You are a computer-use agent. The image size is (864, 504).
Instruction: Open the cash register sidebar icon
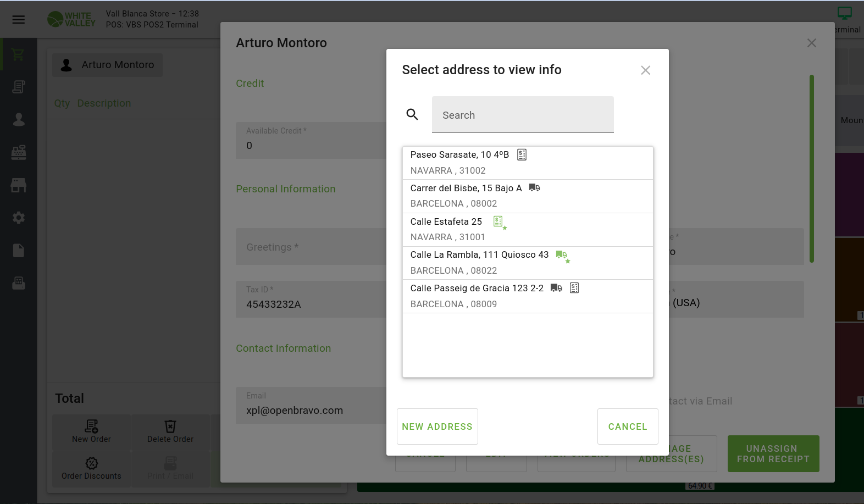19,152
